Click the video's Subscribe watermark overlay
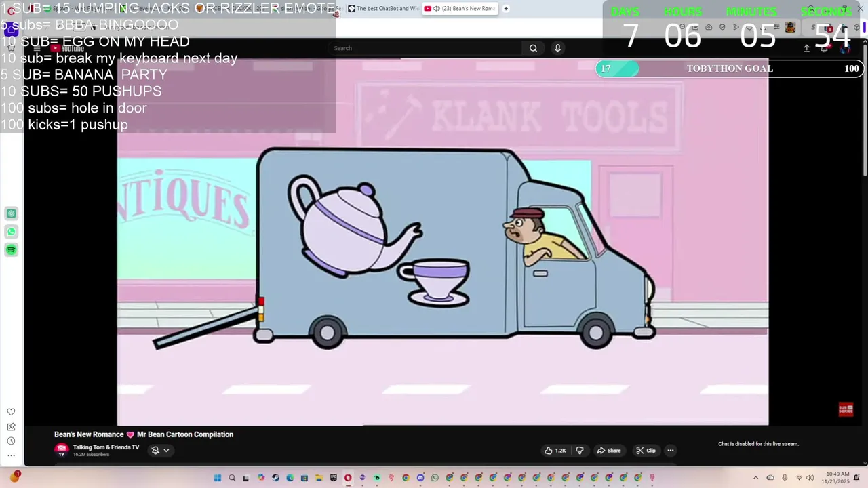868x488 pixels. [x=846, y=409]
